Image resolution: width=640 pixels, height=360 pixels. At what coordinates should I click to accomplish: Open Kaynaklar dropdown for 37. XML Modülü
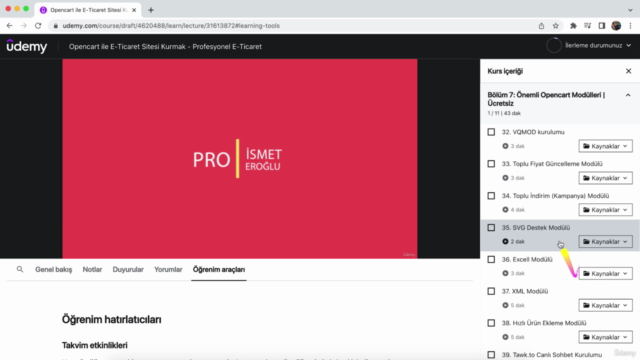click(x=605, y=305)
